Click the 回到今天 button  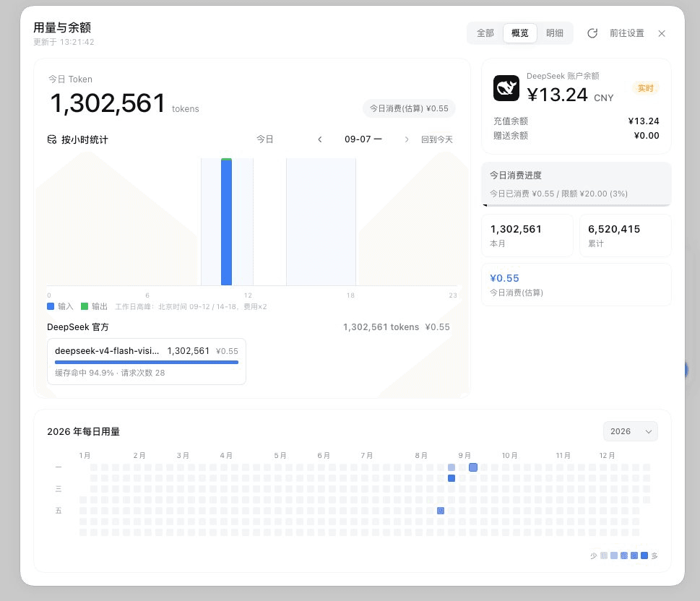point(436,139)
